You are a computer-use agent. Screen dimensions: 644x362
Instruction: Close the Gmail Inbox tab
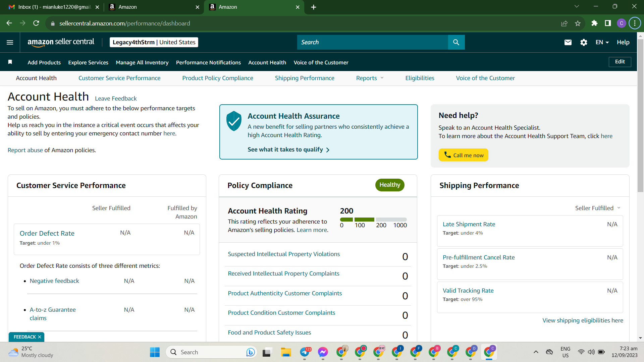coord(97,7)
